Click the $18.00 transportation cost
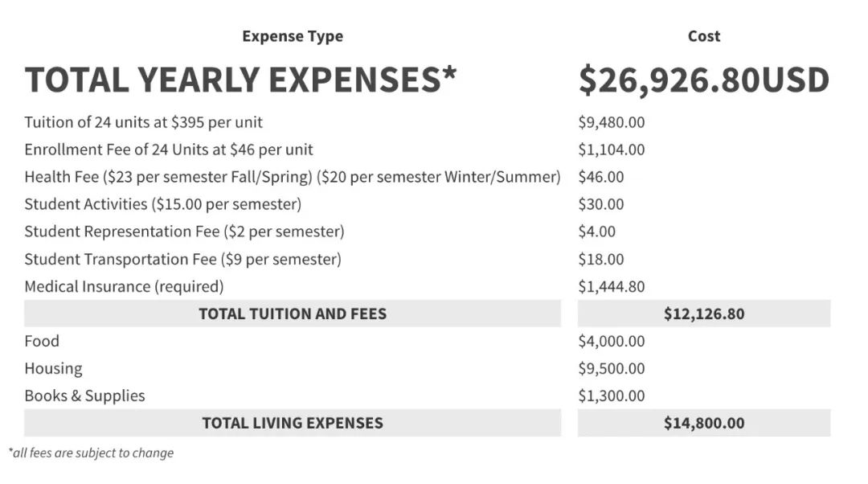The width and height of the screenshot is (868, 484). click(x=600, y=259)
